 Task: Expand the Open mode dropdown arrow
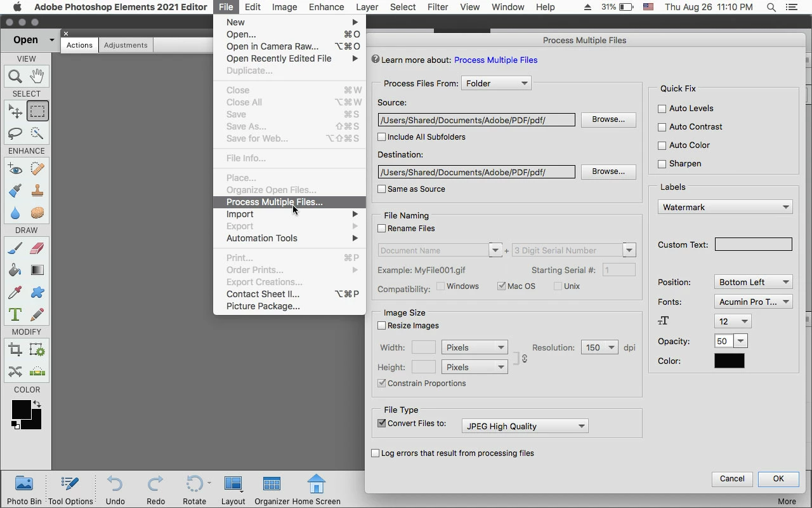click(x=51, y=40)
